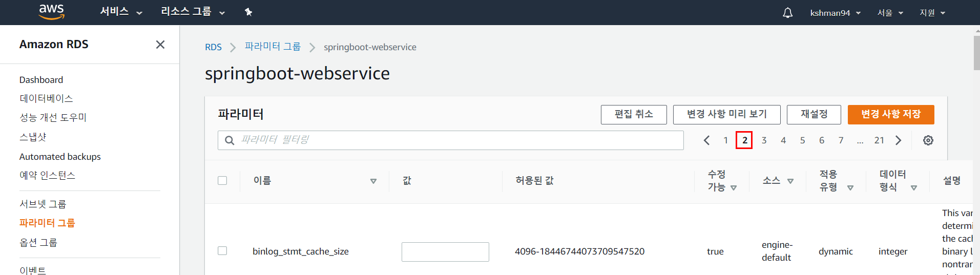
Task: Sort by 데이터 형식 column arrow
Action: (x=913, y=188)
